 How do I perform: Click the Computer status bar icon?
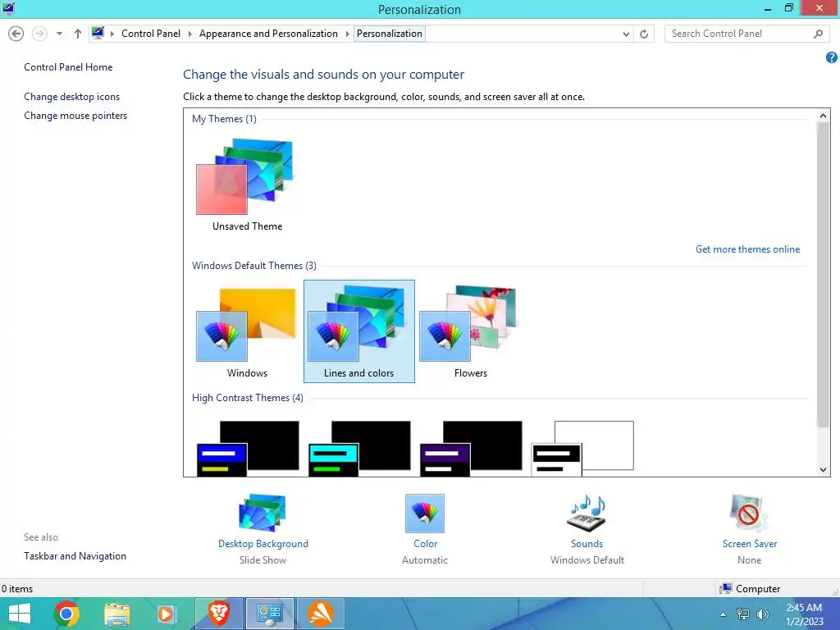(726, 589)
